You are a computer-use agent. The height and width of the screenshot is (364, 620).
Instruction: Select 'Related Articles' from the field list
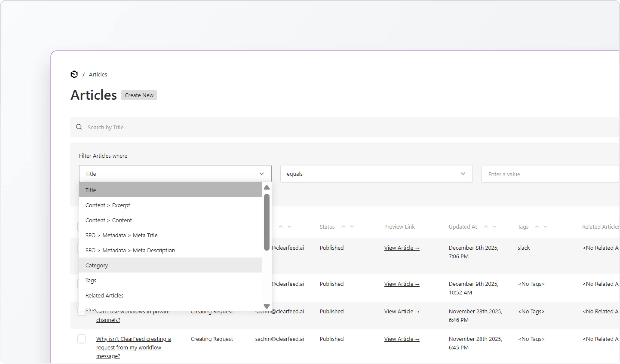(104, 295)
